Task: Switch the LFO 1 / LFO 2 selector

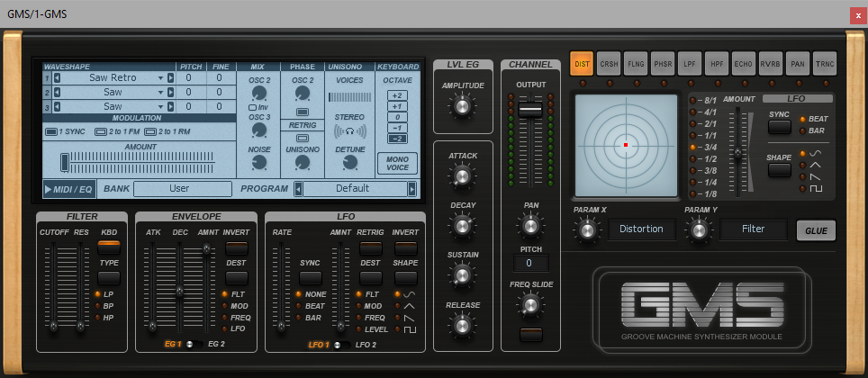Action: point(341,346)
